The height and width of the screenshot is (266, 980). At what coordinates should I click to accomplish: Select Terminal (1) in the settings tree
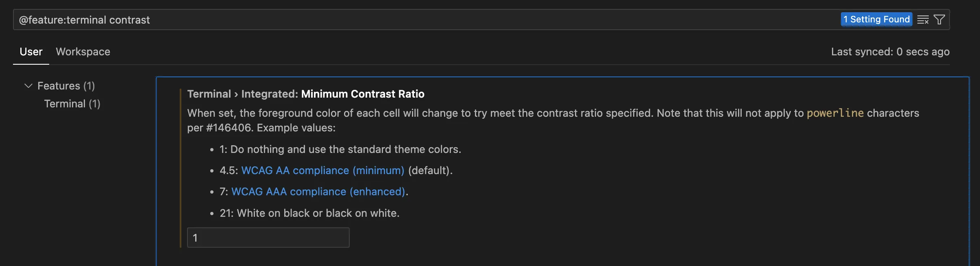tap(72, 104)
